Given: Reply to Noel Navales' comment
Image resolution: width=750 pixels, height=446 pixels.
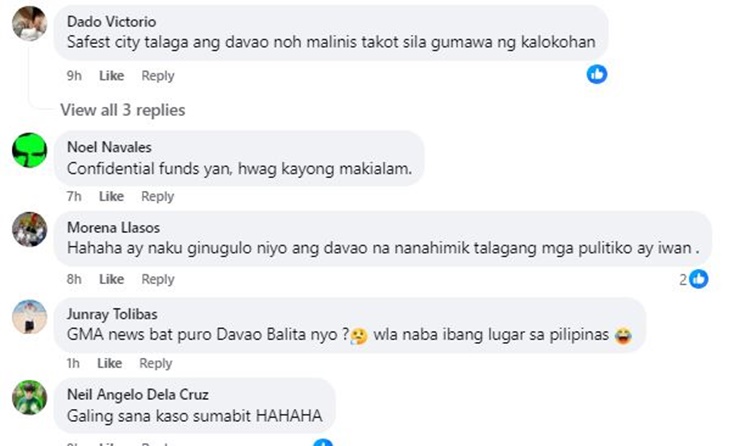Looking at the screenshot, I should click(x=158, y=196).
